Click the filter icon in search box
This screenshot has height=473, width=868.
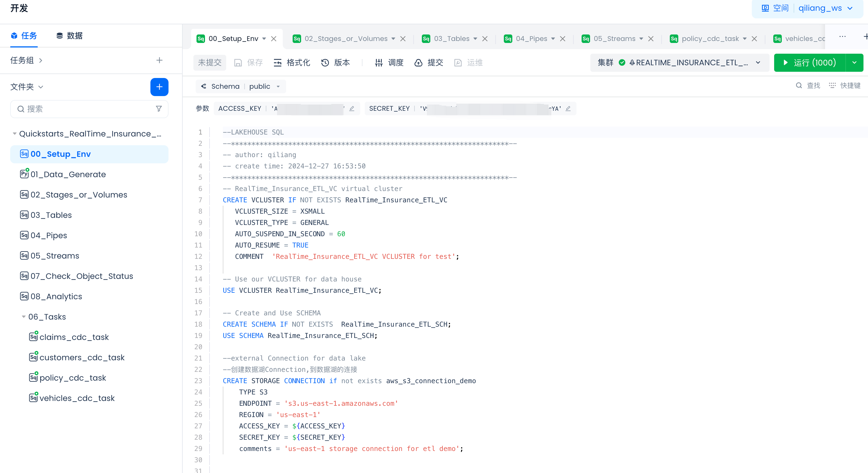[x=159, y=109]
